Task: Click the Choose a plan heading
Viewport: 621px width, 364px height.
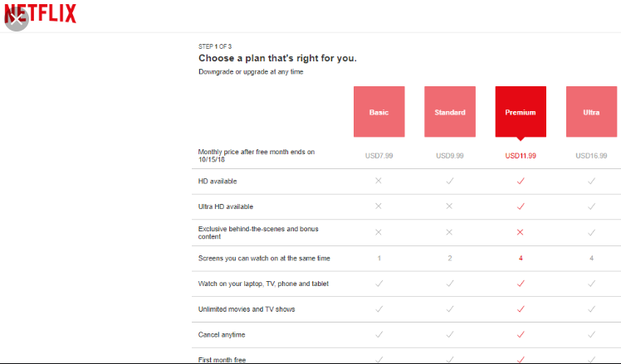Action: click(x=277, y=58)
